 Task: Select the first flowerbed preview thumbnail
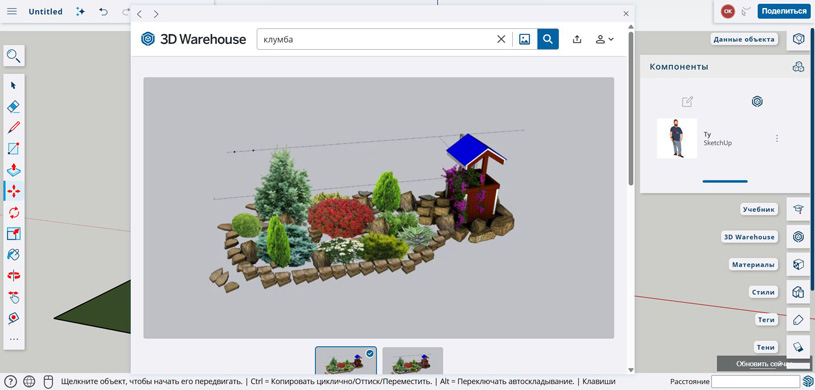(346, 360)
